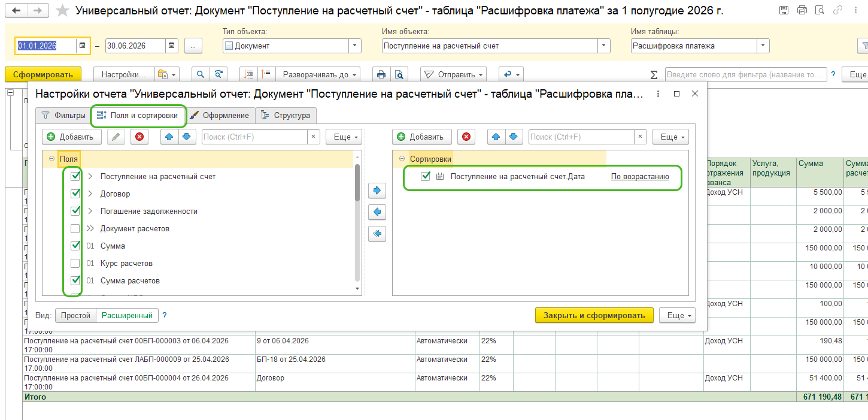
Task: Add report to favorites with the star
Action: tap(62, 11)
